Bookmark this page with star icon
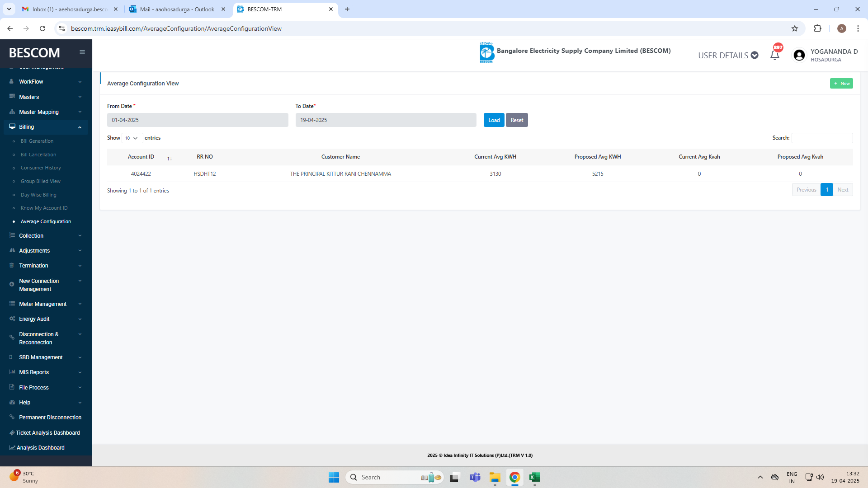The image size is (868, 488). pos(795,28)
